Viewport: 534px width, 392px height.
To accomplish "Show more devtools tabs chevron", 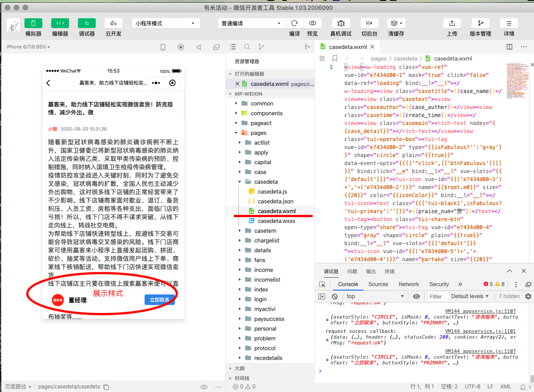I will click(460, 284).
